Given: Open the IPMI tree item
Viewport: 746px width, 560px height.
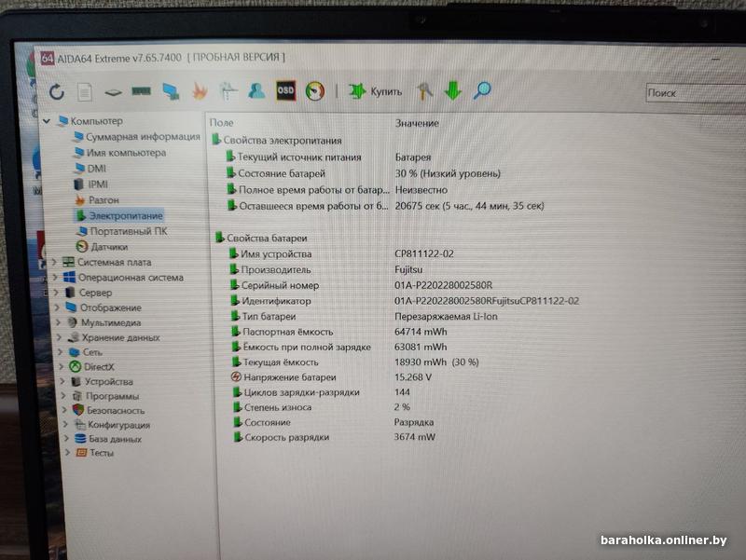Looking at the screenshot, I should tap(90, 184).
